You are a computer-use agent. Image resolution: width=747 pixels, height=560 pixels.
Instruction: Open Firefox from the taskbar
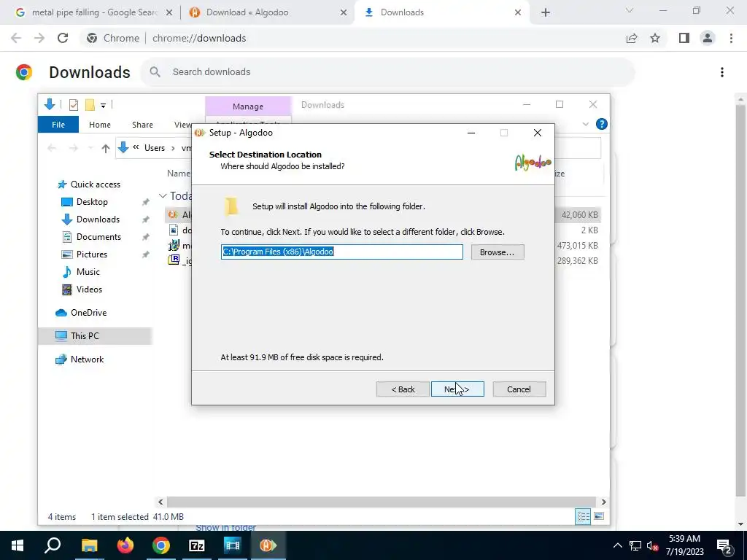[125, 545]
